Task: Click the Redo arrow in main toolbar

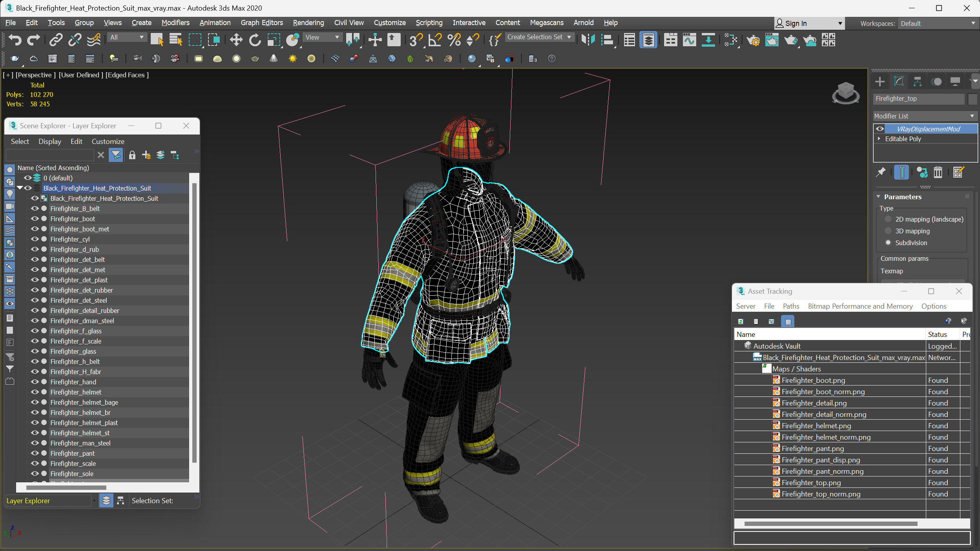Action: click(x=33, y=40)
